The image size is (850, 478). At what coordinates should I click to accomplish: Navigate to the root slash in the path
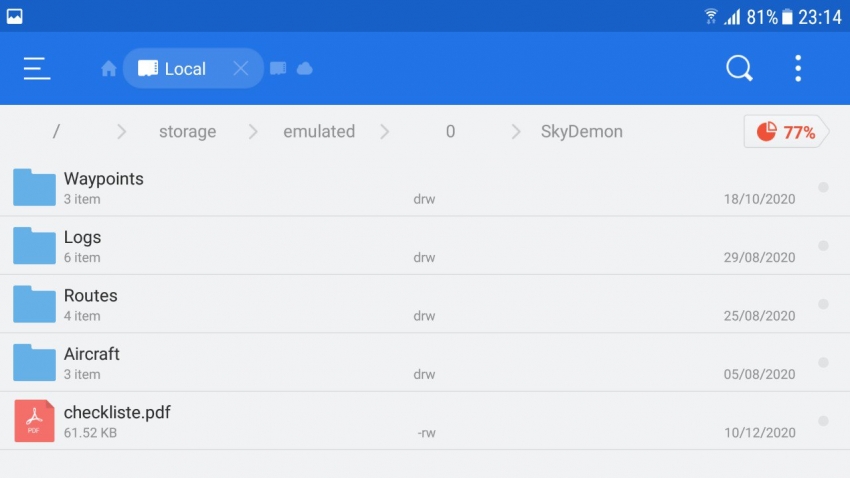57,132
